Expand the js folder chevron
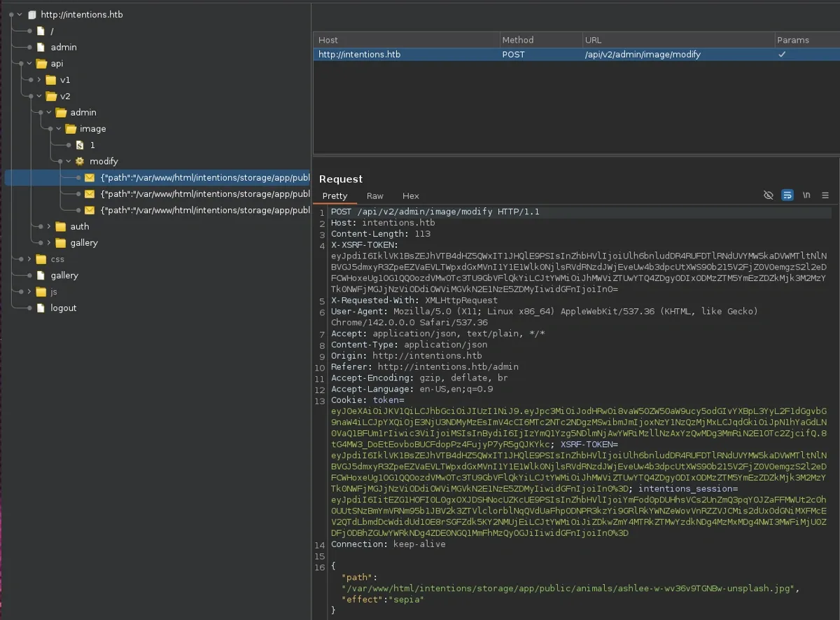Screen dimensions: 840x620 (29, 291)
